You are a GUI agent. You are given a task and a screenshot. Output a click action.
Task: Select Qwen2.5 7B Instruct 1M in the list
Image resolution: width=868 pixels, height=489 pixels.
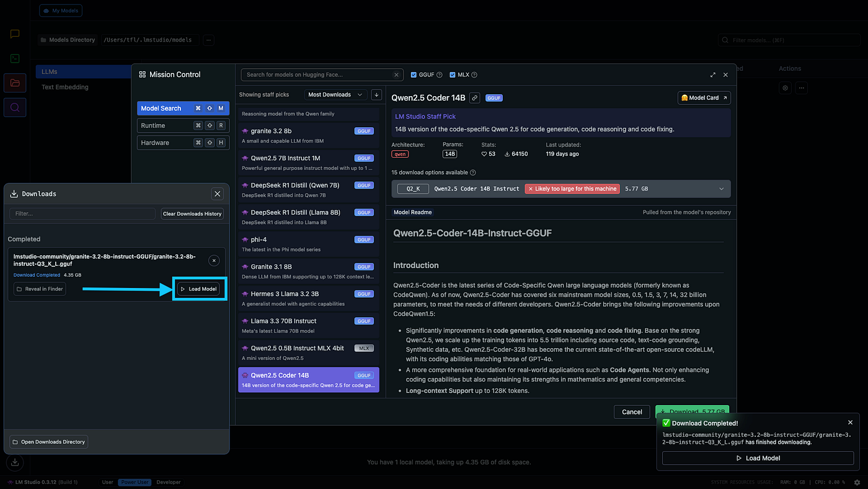[308, 163]
